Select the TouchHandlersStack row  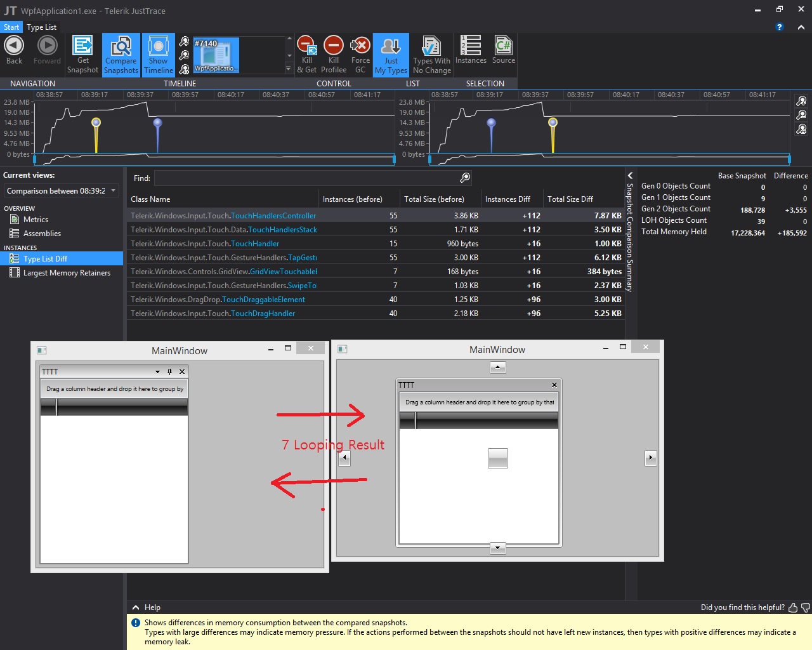[x=376, y=229]
